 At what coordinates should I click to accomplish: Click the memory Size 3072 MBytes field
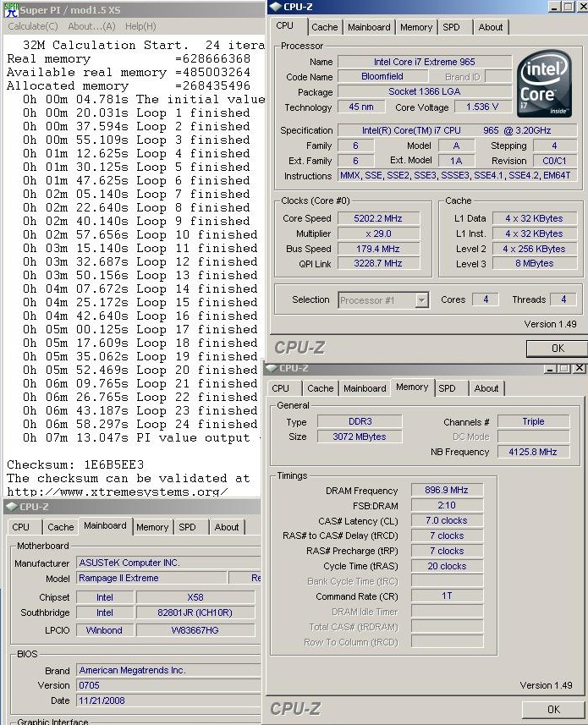[360, 437]
